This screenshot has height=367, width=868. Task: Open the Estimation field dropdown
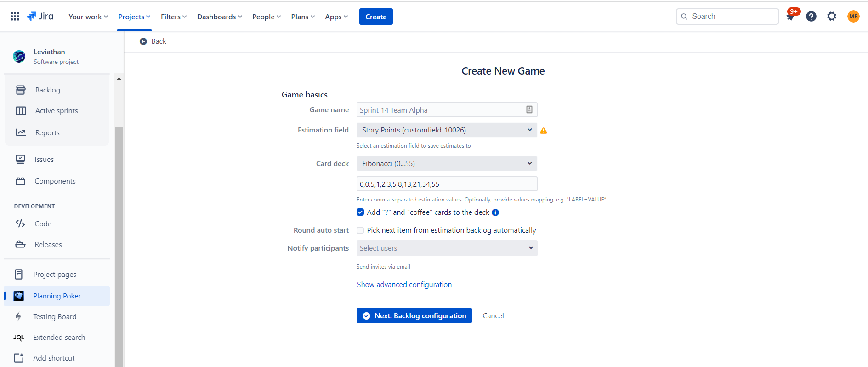[447, 130]
